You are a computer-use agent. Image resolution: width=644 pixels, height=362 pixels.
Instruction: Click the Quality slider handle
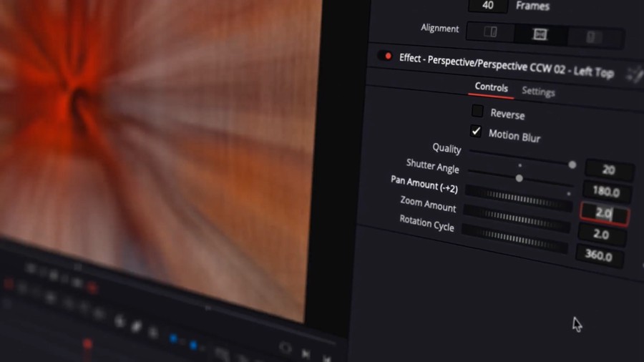point(572,165)
